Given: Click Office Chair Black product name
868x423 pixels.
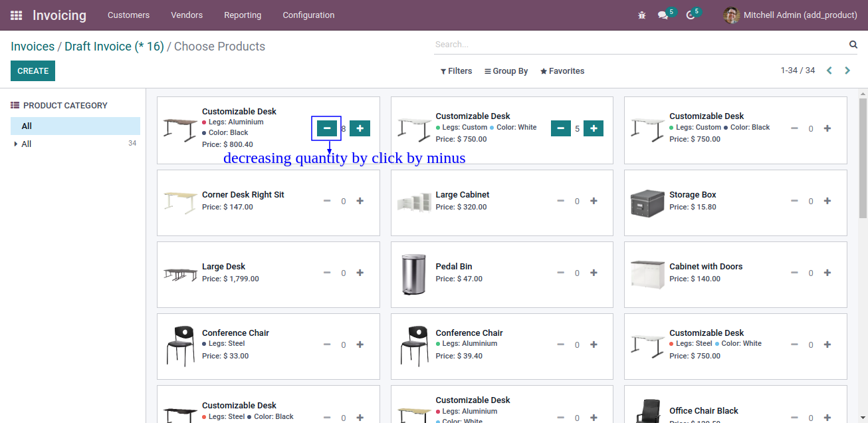Looking at the screenshot, I should tap(704, 411).
